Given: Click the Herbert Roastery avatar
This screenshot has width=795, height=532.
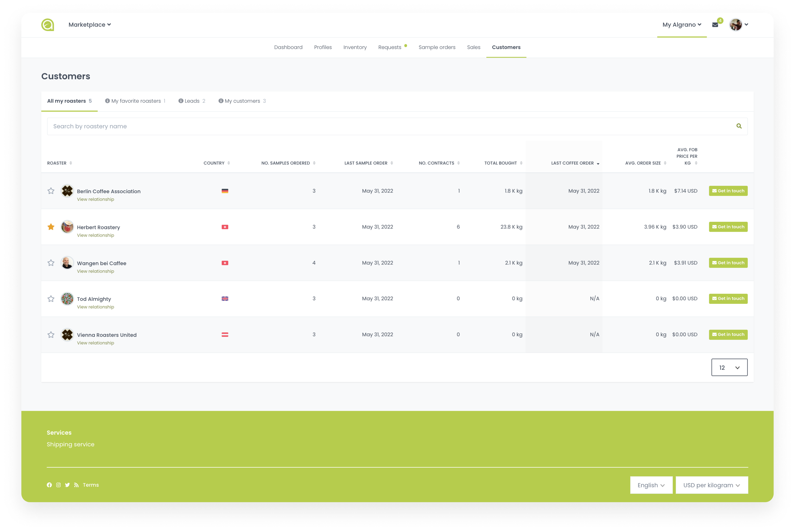Looking at the screenshot, I should (x=67, y=227).
